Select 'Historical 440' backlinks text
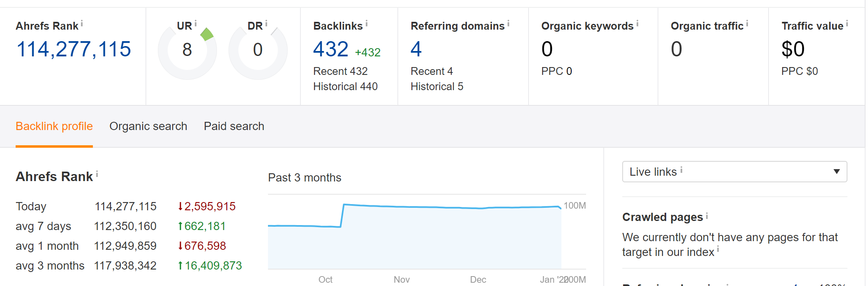The image size is (868, 286). (x=345, y=86)
